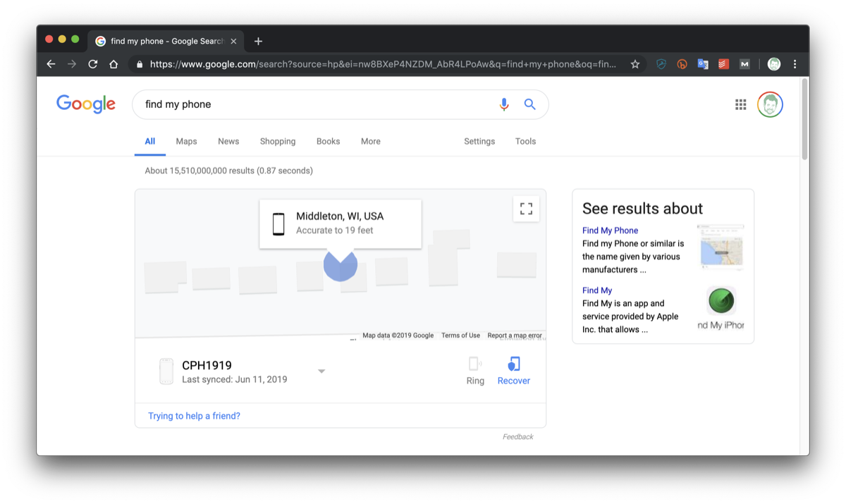
Task: Go to the browser home page
Action: click(114, 64)
